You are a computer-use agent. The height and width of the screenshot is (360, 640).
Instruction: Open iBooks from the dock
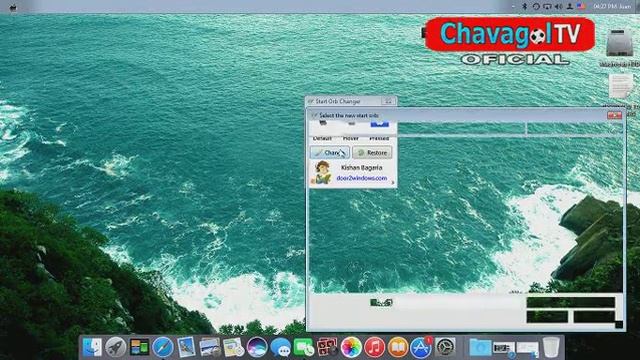(x=398, y=347)
